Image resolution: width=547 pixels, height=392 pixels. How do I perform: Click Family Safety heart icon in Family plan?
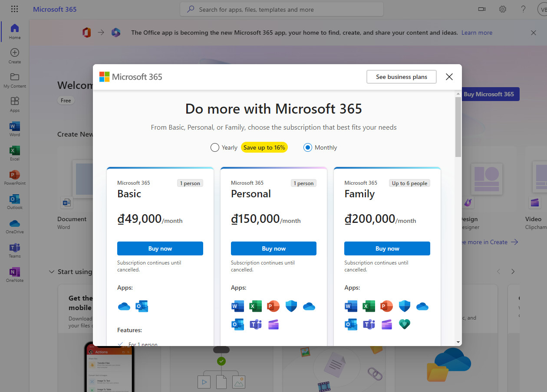click(405, 324)
